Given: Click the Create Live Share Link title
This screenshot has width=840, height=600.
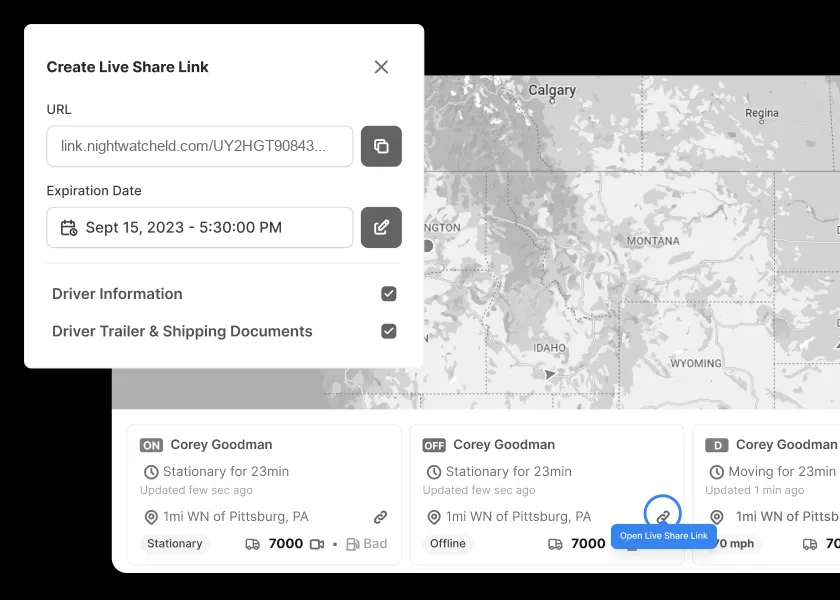Looking at the screenshot, I should pyautogui.click(x=128, y=67).
